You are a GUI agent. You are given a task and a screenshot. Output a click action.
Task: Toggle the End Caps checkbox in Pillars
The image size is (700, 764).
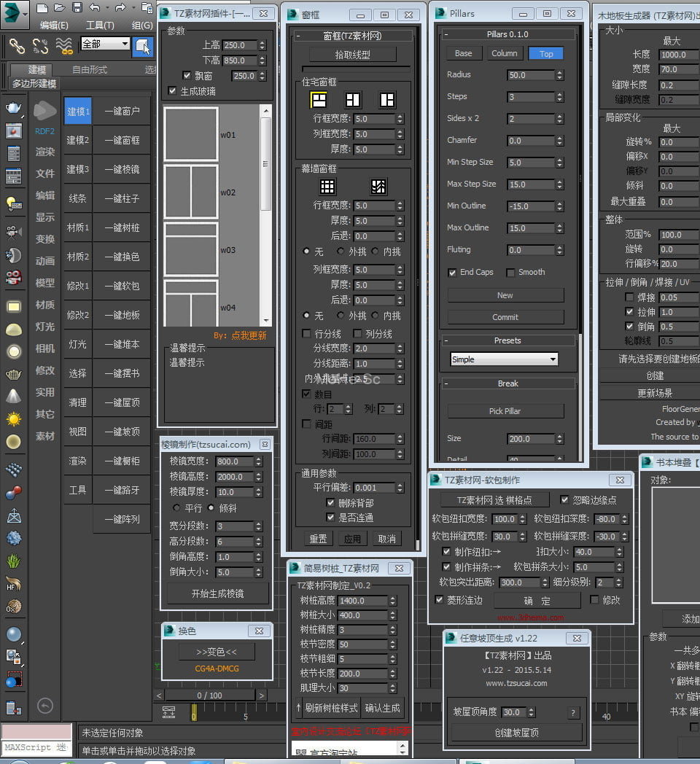tap(452, 273)
